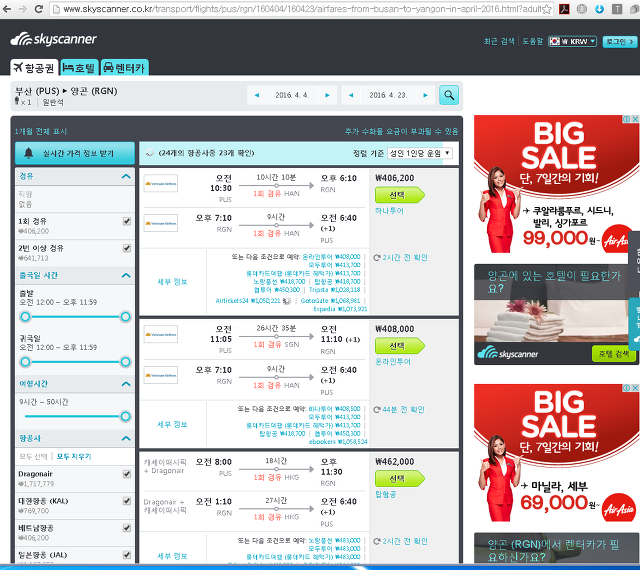Click the 여행시간 duration slider handle
640x570 pixels.
pos(125,416)
